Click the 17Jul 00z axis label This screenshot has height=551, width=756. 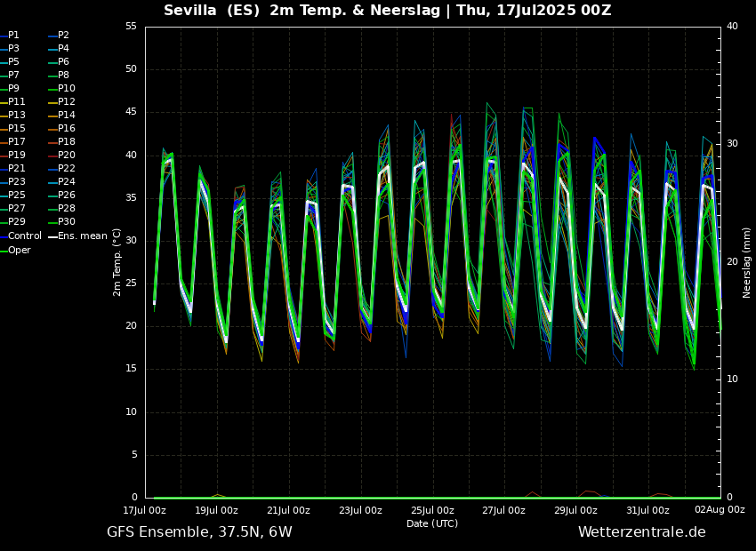coord(144,510)
